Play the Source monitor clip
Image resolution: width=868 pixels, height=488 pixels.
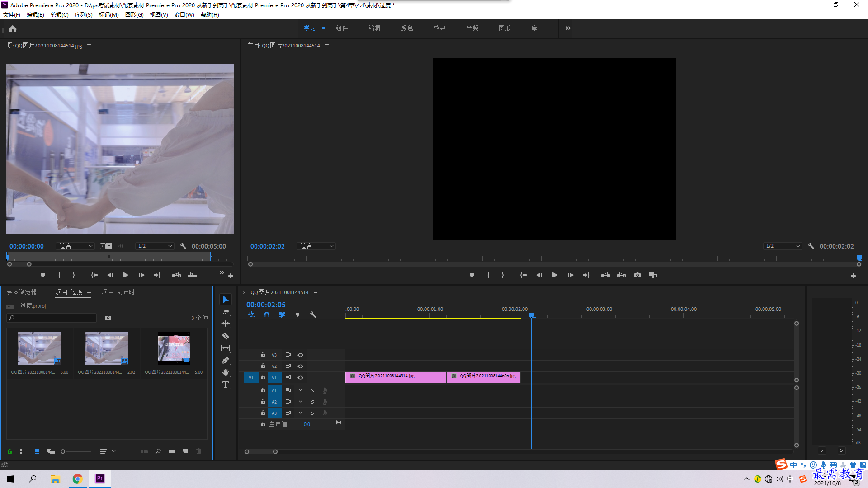click(x=126, y=275)
